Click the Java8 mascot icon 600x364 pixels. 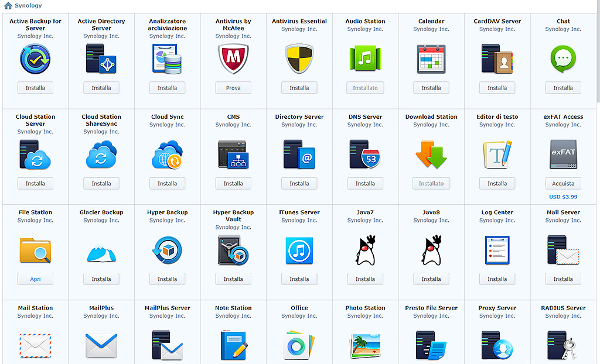point(431,250)
